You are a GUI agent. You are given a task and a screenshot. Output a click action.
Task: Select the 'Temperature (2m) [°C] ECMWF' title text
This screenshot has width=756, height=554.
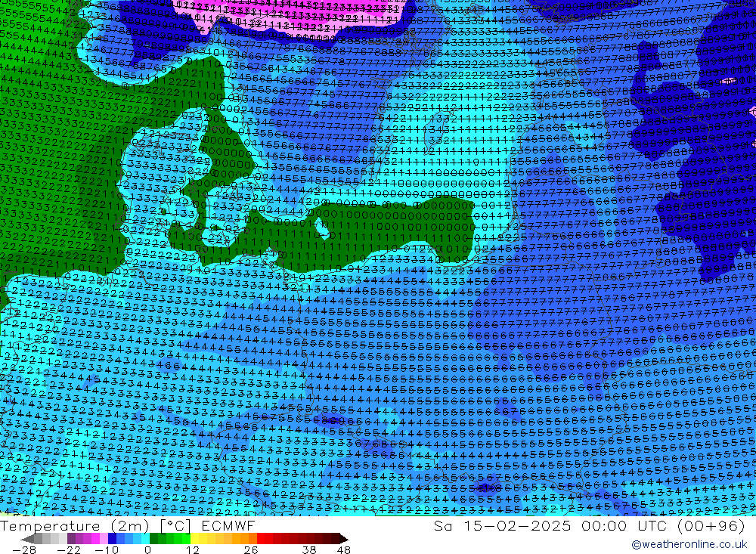(127, 525)
